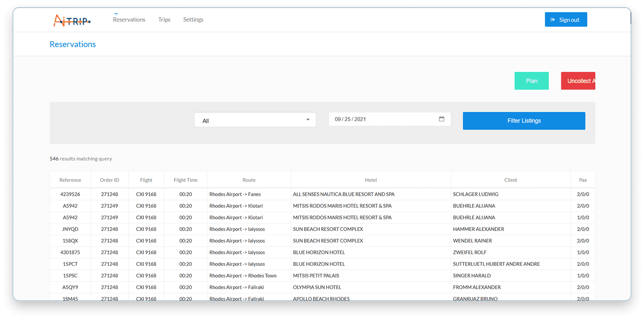Click client SCHLAGER LUDWIG
This screenshot has height=319, width=644.
[476, 194]
